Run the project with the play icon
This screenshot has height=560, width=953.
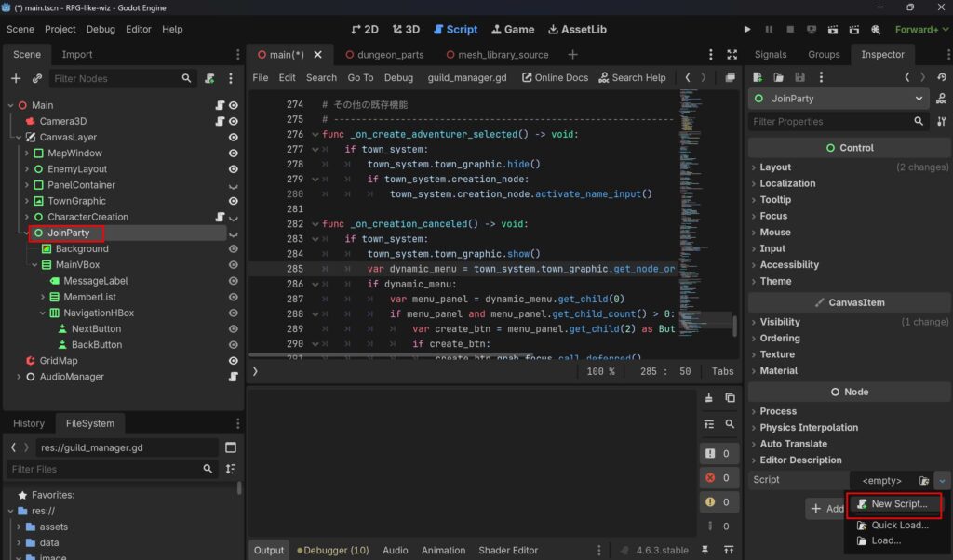(x=747, y=29)
